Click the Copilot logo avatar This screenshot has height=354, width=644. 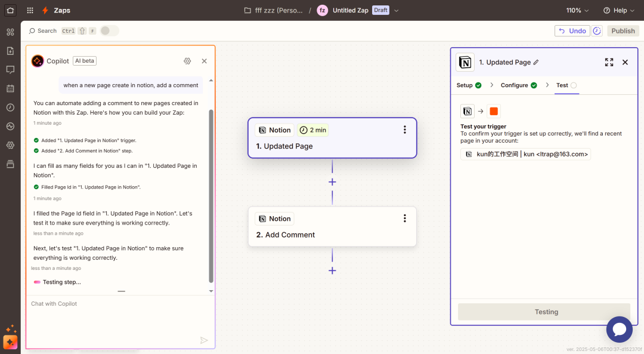pyautogui.click(x=38, y=61)
